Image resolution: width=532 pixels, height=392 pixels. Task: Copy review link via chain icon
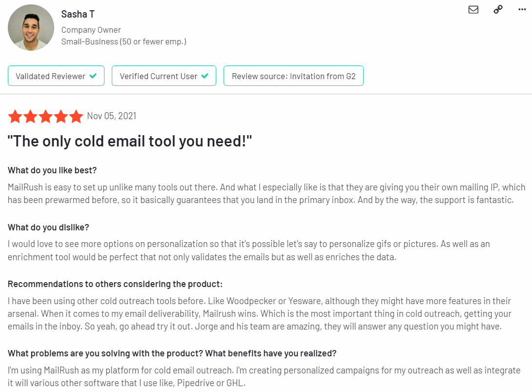coord(498,9)
